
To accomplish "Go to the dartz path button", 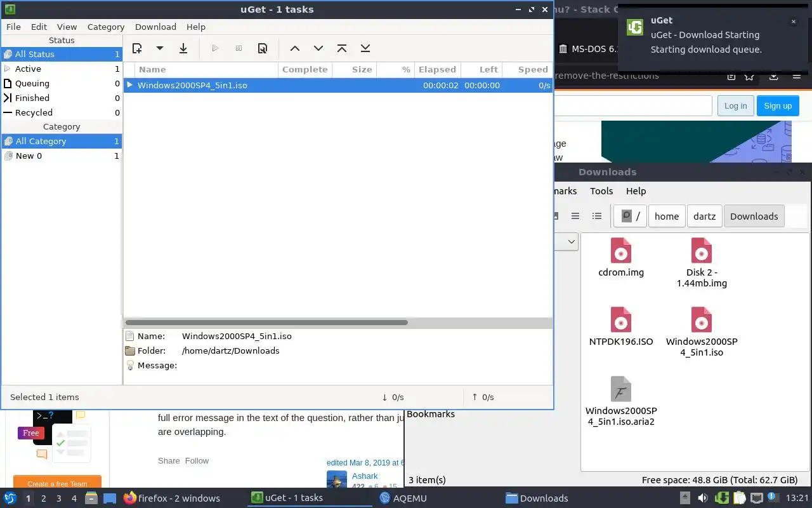I will (x=704, y=216).
